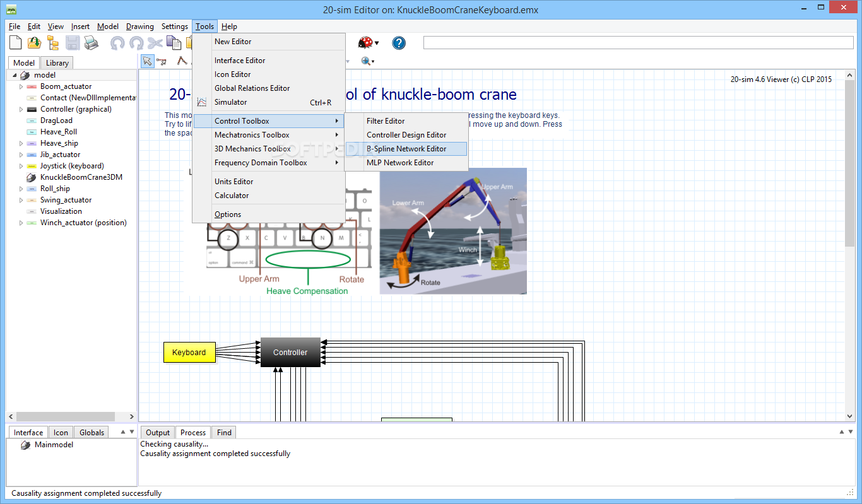Open the 3D Mechanics Toolbox submenu
This screenshot has width=862, height=504.
(269, 149)
